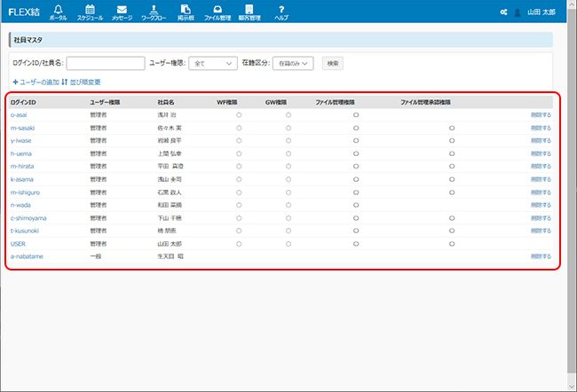Click delete link in the n-wada row
Image resolution: width=577 pixels, height=392 pixels.
(x=541, y=205)
